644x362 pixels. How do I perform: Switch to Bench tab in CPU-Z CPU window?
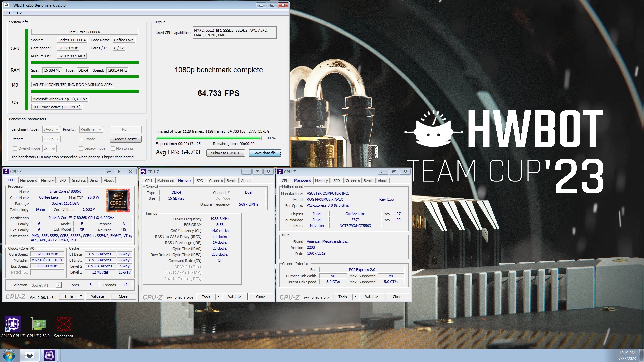tap(95, 180)
